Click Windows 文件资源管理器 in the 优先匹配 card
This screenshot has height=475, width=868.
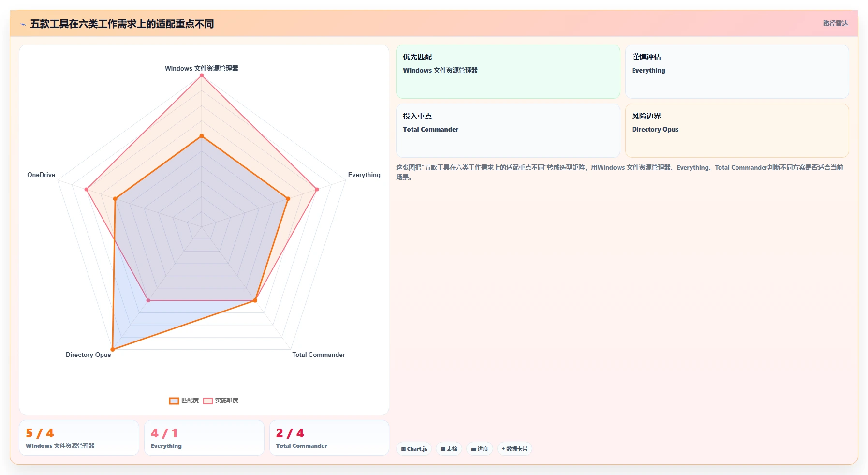tap(440, 70)
